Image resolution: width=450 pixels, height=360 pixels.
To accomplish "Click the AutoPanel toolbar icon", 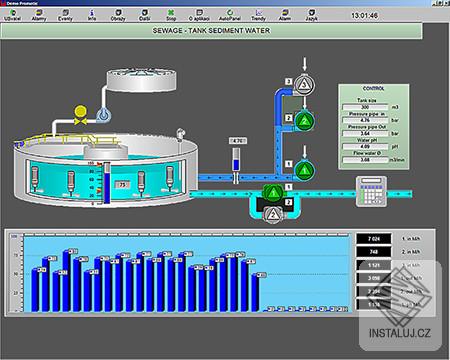I will (230, 15).
